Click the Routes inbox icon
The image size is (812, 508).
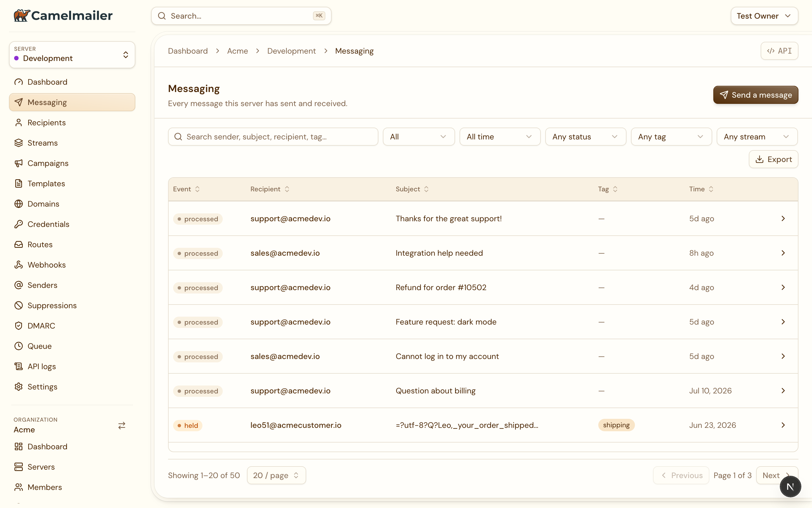click(18, 245)
